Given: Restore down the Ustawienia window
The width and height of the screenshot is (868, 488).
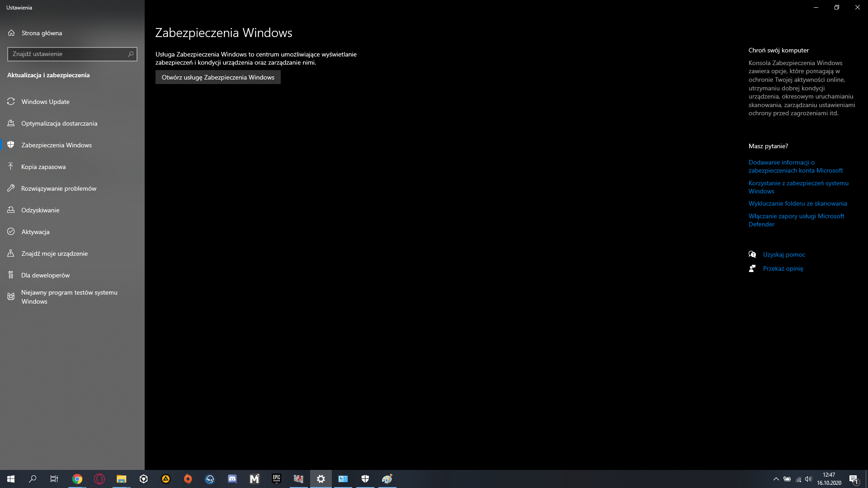Looking at the screenshot, I should tap(837, 7).
